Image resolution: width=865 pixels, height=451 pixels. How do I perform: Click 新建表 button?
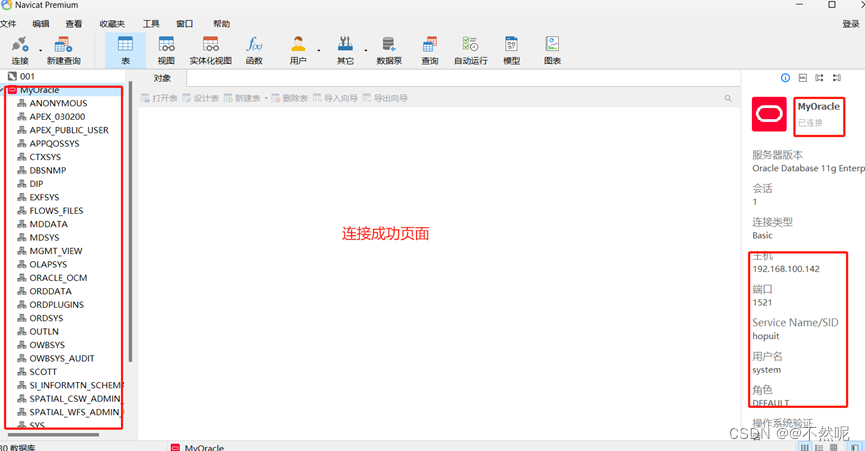click(242, 98)
